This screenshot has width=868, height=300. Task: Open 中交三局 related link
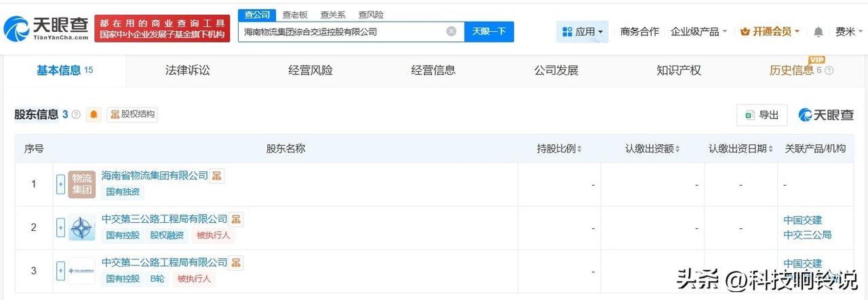pyautogui.click(x=807, y=235)
